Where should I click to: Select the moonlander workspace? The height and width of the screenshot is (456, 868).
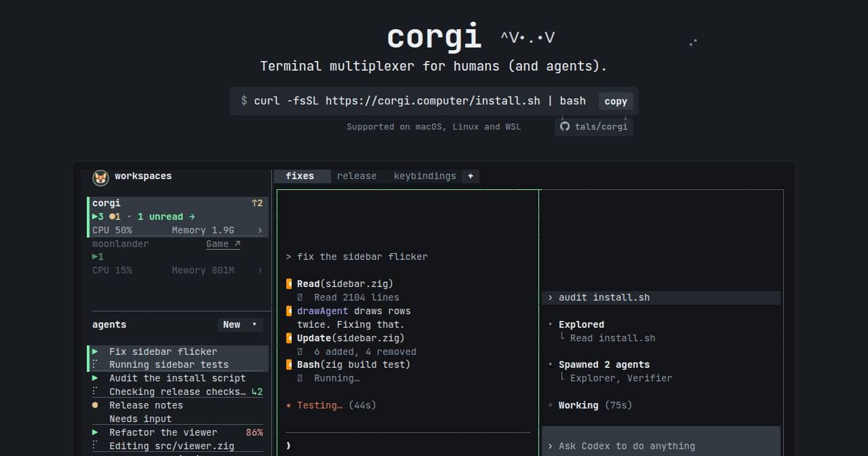coord(178,256)
